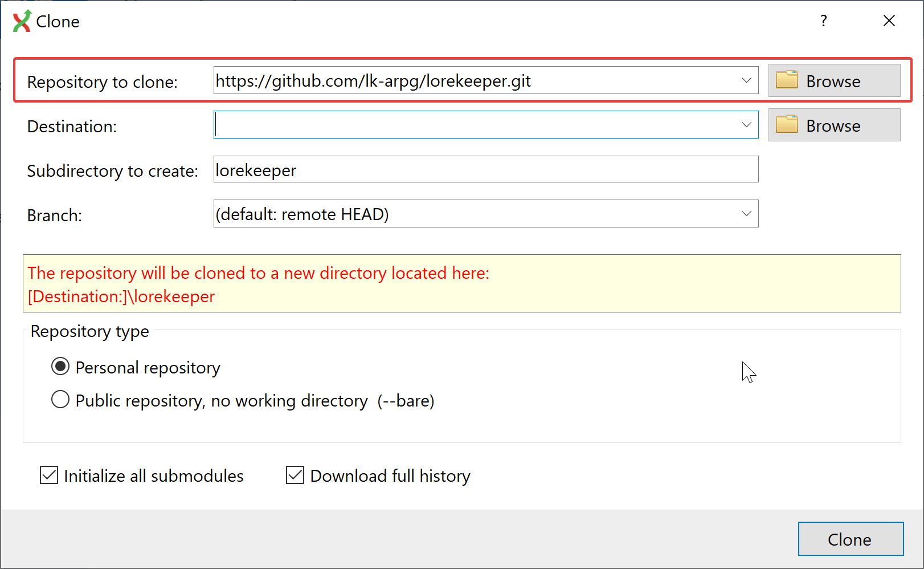Close the Clone dialog window
Viewport: 924px width, 569px height.
click(x=889, y=21)
